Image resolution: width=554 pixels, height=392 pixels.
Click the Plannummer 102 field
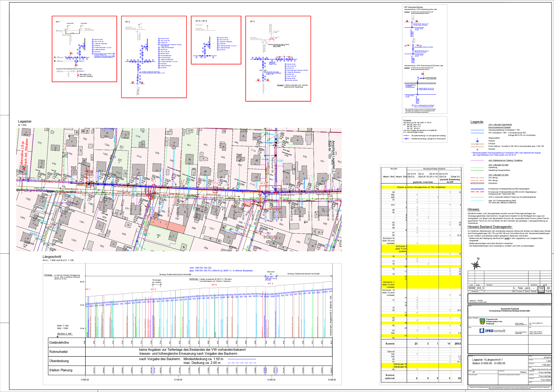pos(541,288)
